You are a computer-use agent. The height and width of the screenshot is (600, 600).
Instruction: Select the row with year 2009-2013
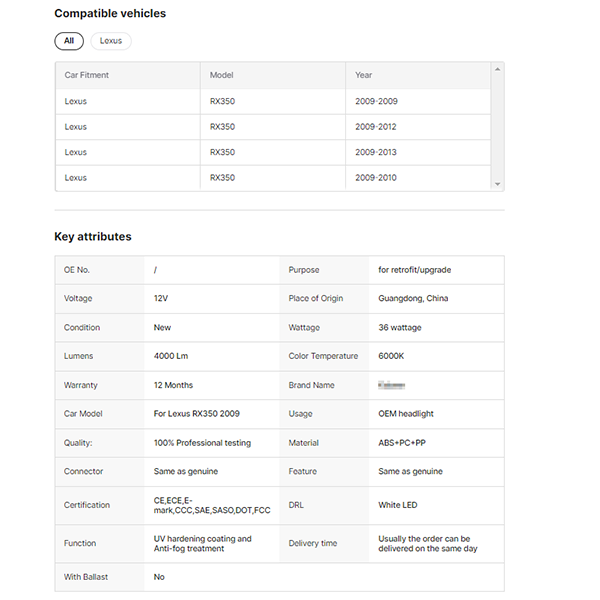(376, 152)
